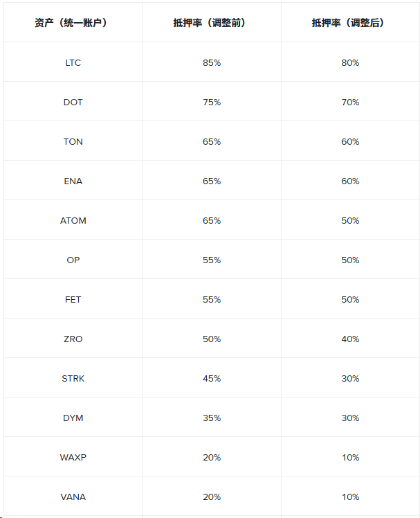The height and width of the screenshot is (518, 420).
Task: Click the 资产（统一账户） column header
Action: pyautogui.click(x=73, y=22)
